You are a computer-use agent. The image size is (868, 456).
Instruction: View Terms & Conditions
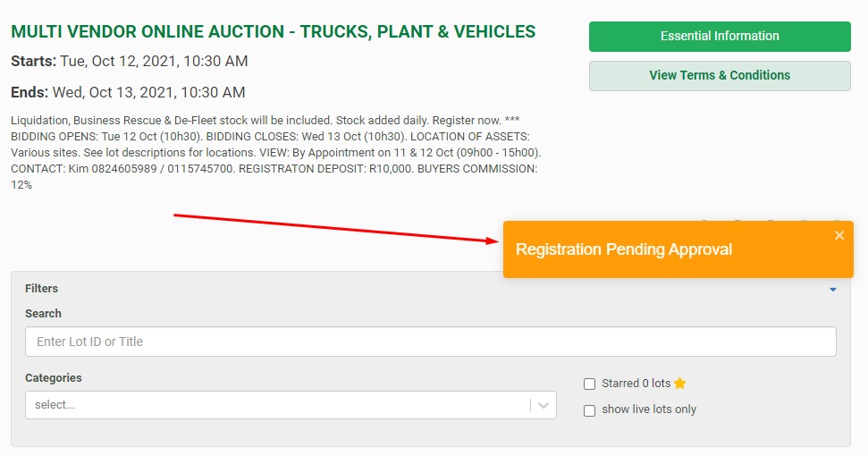[720, 76]
